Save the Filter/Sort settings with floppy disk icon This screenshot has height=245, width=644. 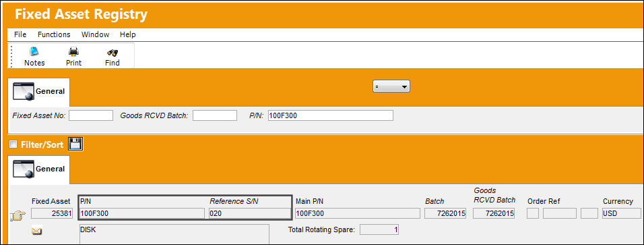click(75, 144)
